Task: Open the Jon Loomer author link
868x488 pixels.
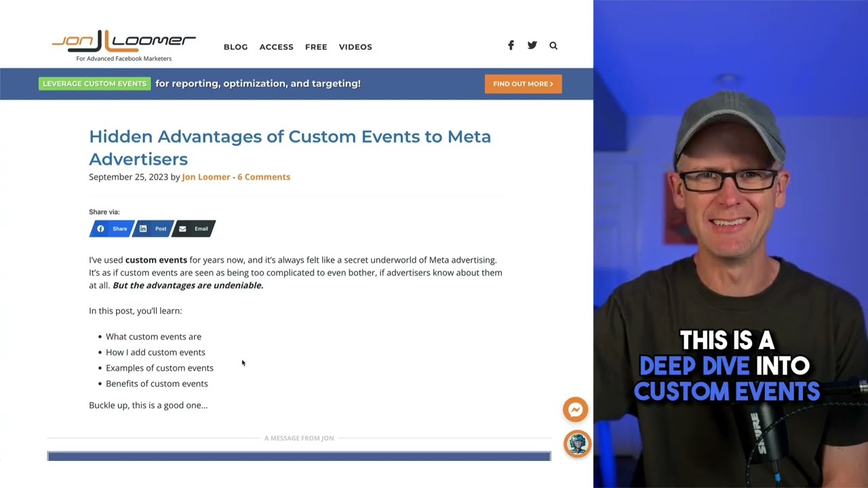Action: point(206,177)
